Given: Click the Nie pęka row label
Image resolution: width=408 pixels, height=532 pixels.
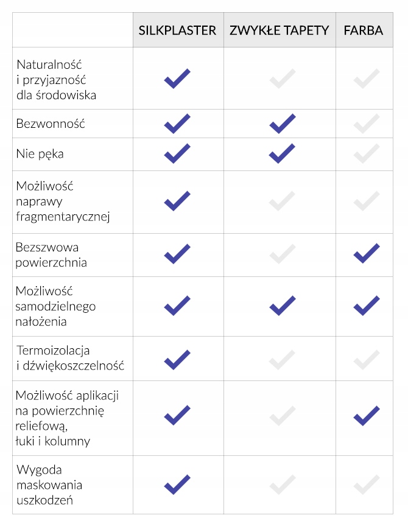Looking at the screenshot, I should [x=40, y=153].
